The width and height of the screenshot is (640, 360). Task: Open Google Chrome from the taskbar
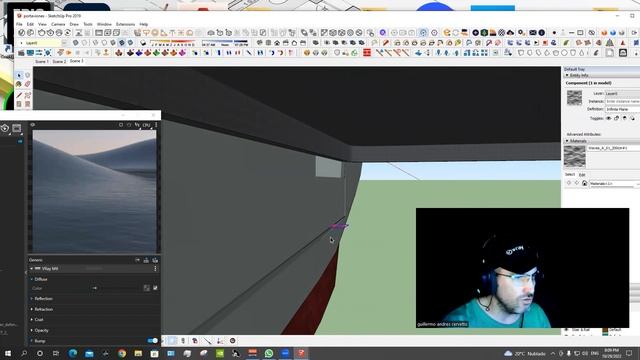[x=122, y=353]
